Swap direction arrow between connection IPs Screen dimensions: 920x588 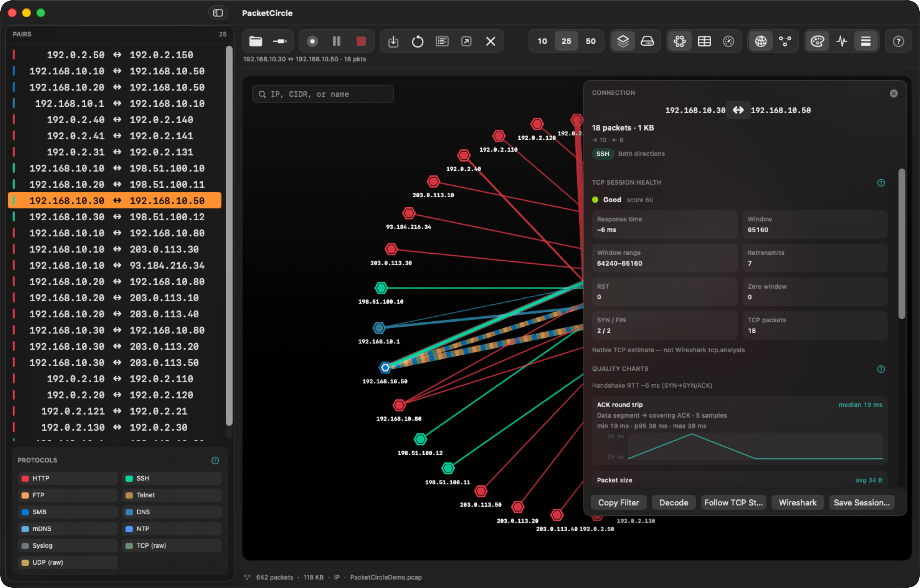point(738,110)
